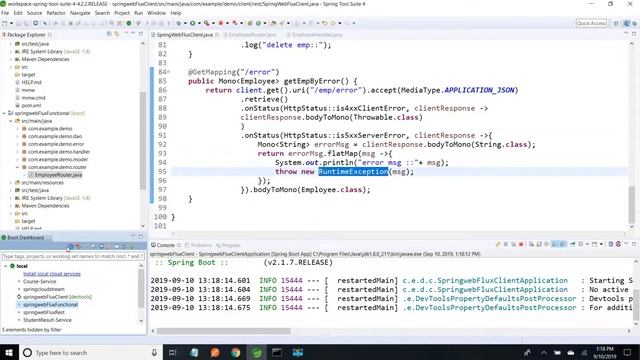The height and width of the screenshot is (360, 640).
Task: Collapse all in Package Explorer
Action: click(x=109, y=34)
